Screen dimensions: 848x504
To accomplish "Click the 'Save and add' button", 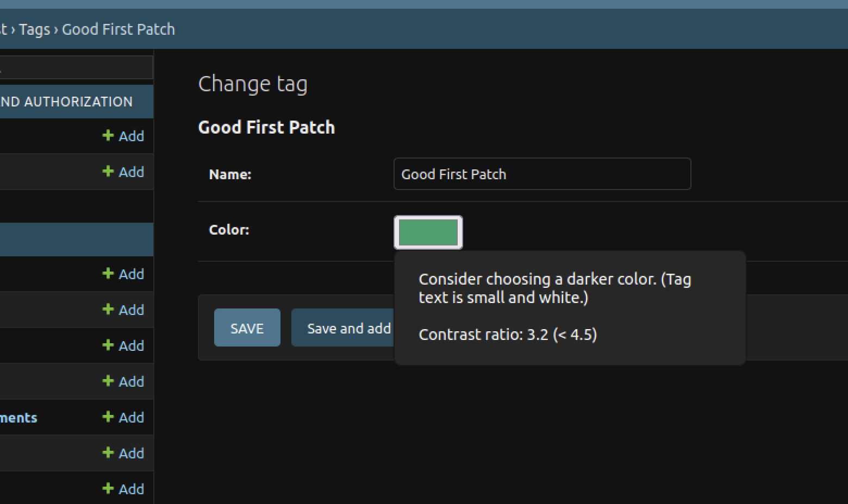I will pos(342,327).
